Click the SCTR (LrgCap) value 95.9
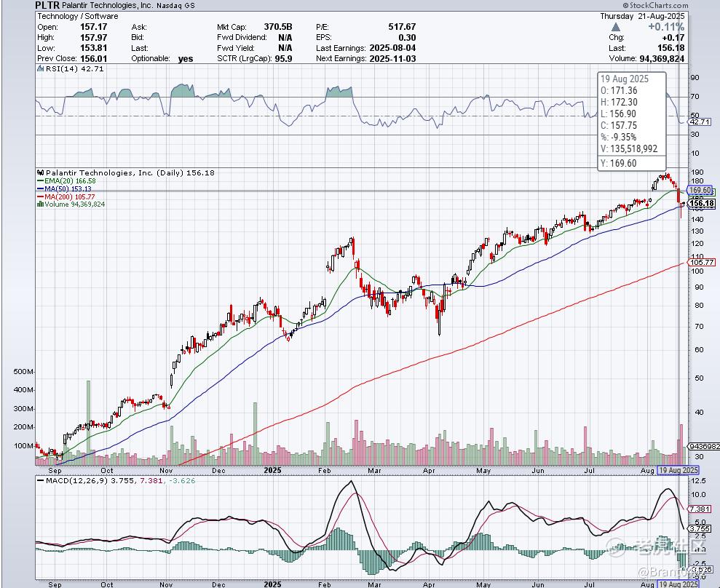Screen dimensions: 720x588 coord(283,59)
